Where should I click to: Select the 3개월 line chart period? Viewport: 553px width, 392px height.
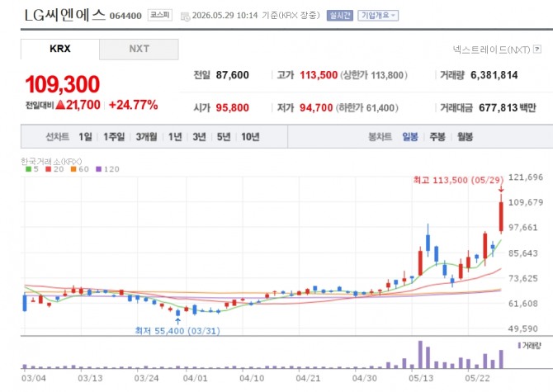[x=146, y=137]
